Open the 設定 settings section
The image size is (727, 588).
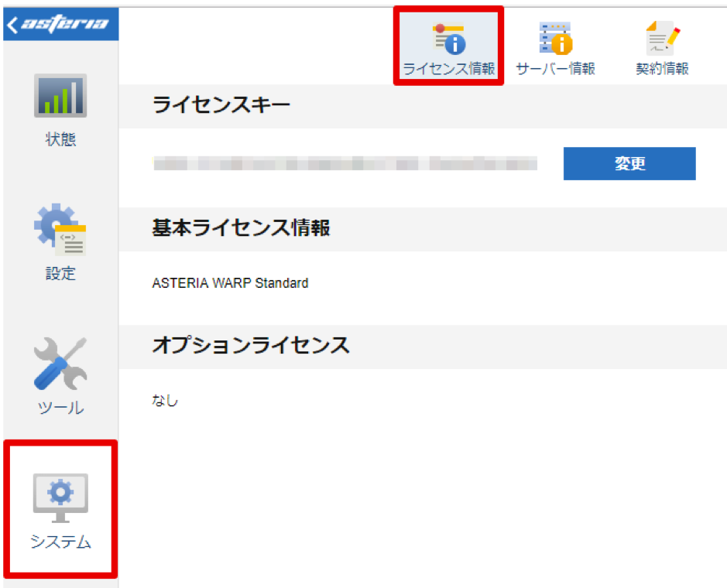[60, 242]
